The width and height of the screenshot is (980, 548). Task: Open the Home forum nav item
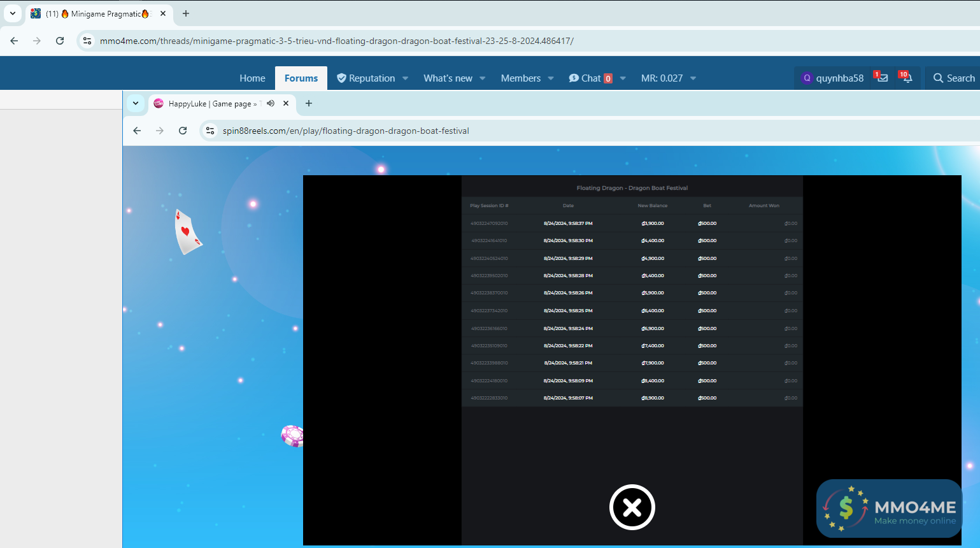(252, 78)
